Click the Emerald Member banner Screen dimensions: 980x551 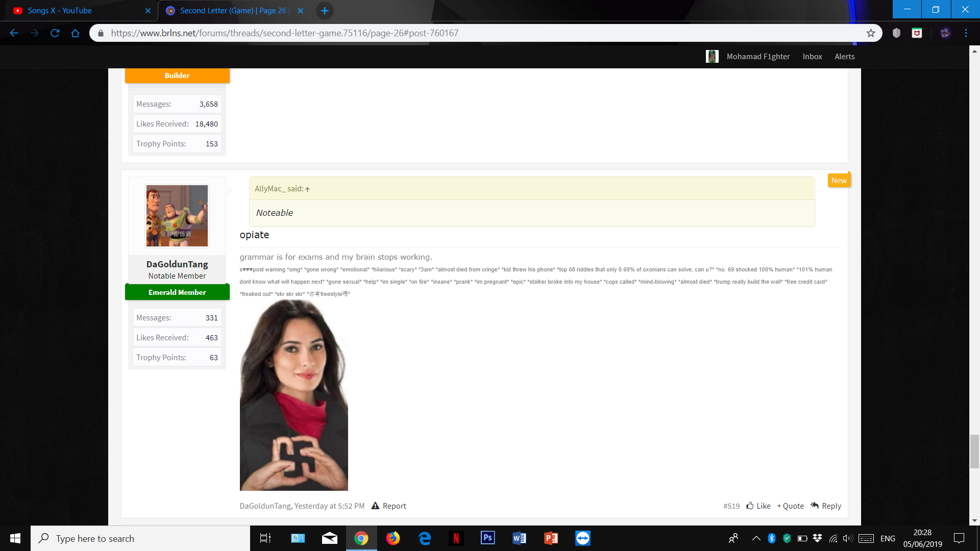coord(177,292)
